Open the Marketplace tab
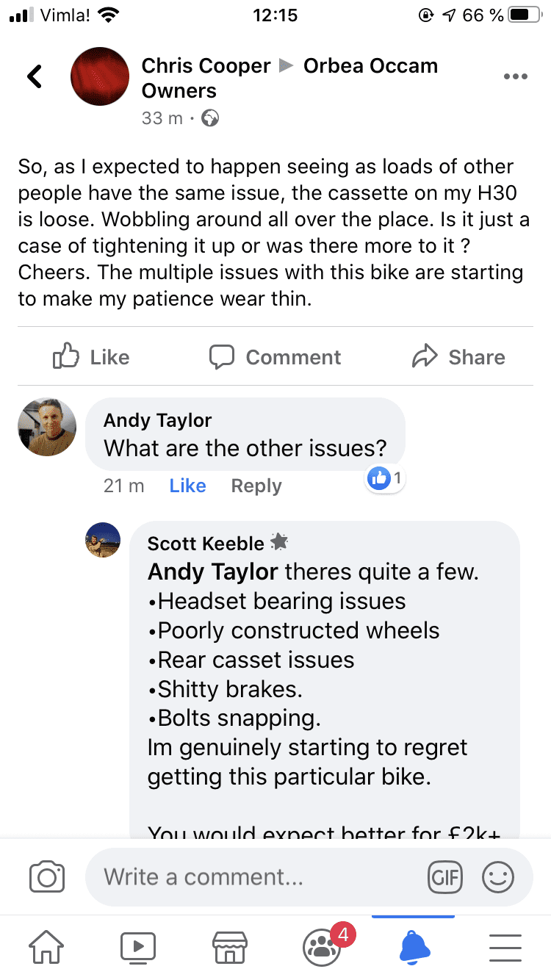551x980 pixels. pos(229,947)
